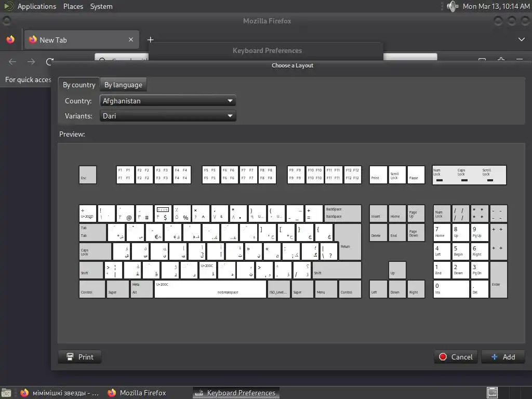Open the Places menu

(x=73, y=6)
